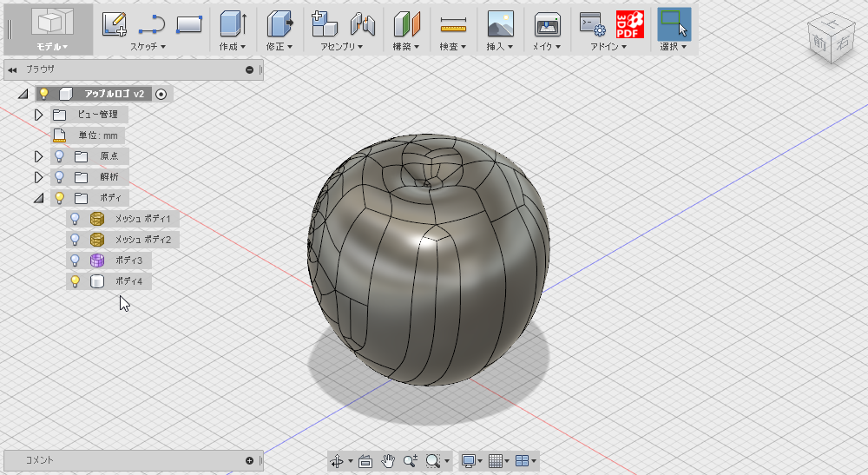The height and width of the screenshot is (475, 868).
Task: Open the モデル workspace dropdown
Action: 53,47
